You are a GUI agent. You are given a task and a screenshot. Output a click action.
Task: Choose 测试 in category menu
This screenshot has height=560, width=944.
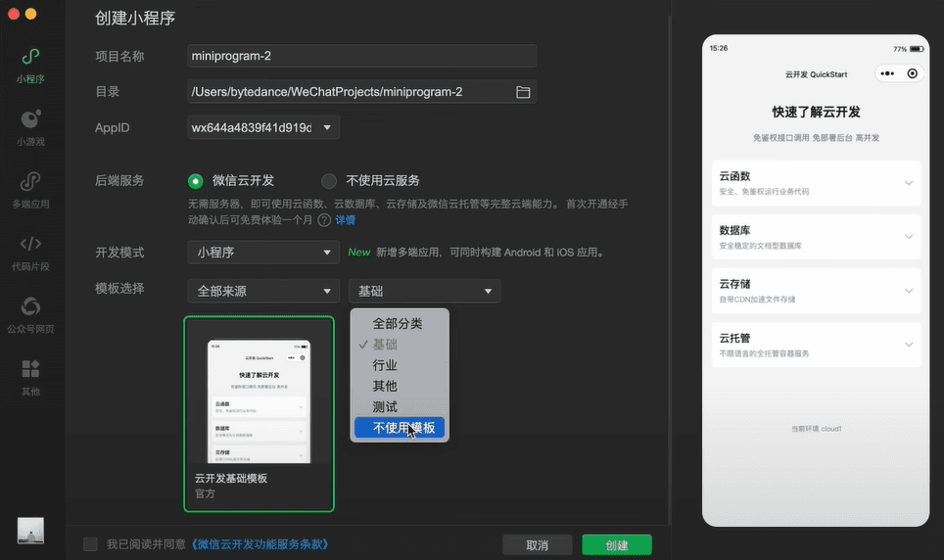click(400, 407)
